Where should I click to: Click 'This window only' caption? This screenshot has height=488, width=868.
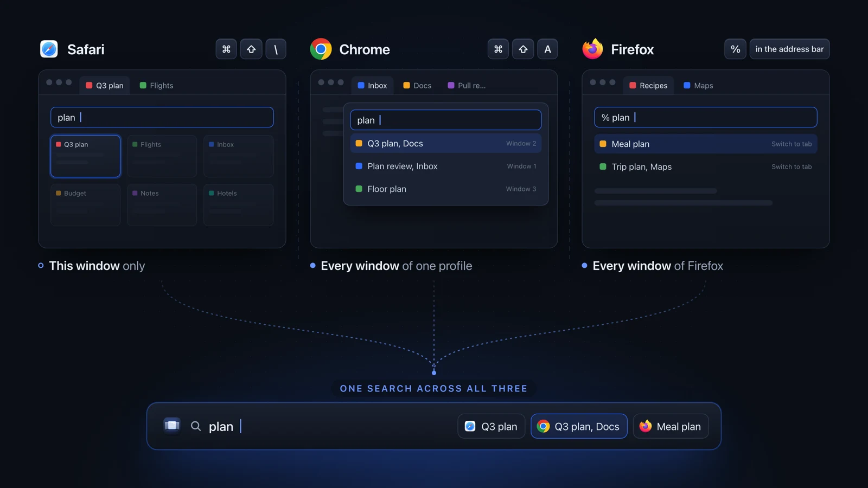97,266
